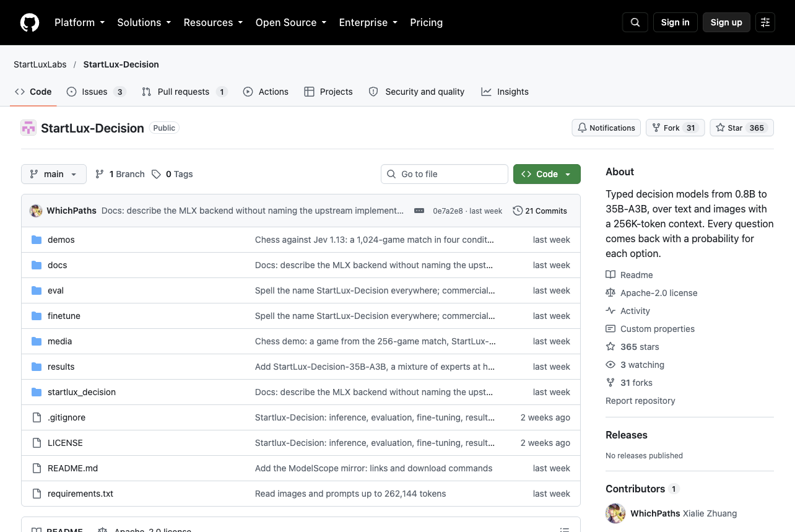Click the Activity pulse icon

[610, 311]
